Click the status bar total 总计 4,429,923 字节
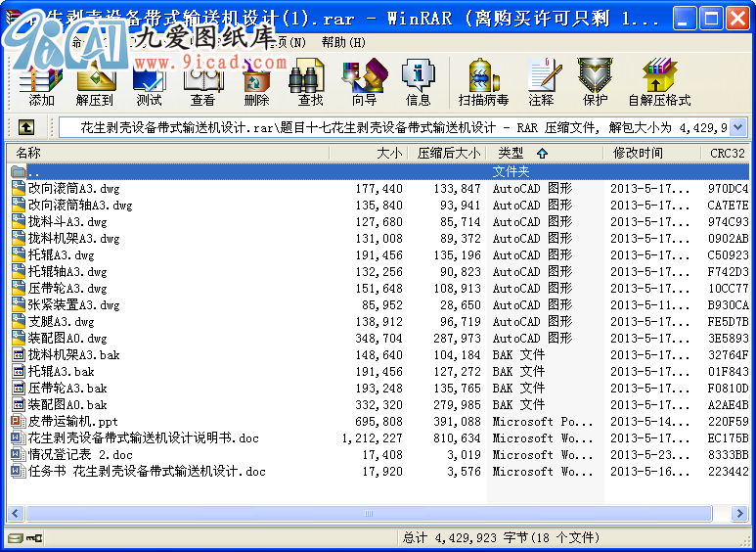 point(501,537)
